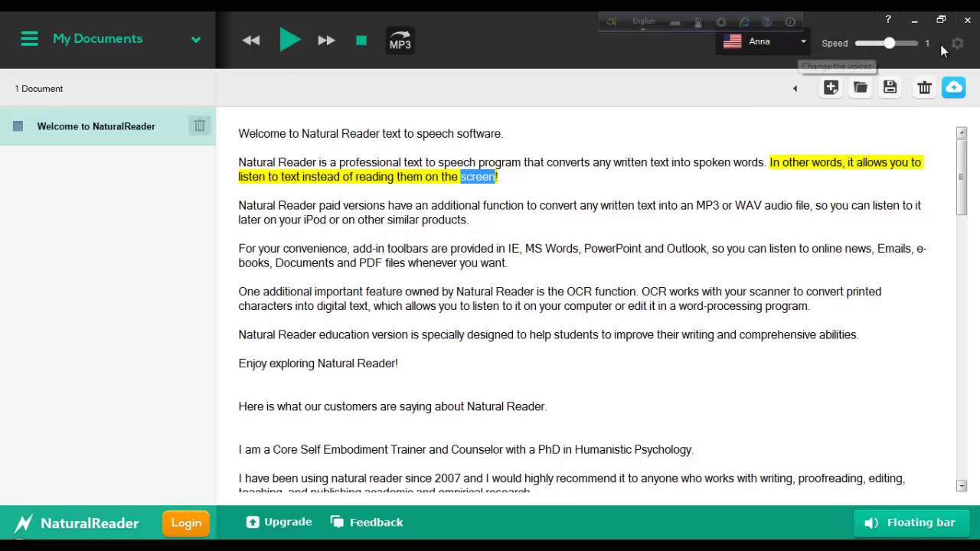The image size is (980, 551).
Task: Click the line "Welcome to Natural Reader text to speech software."
Action: click(371, 134)
